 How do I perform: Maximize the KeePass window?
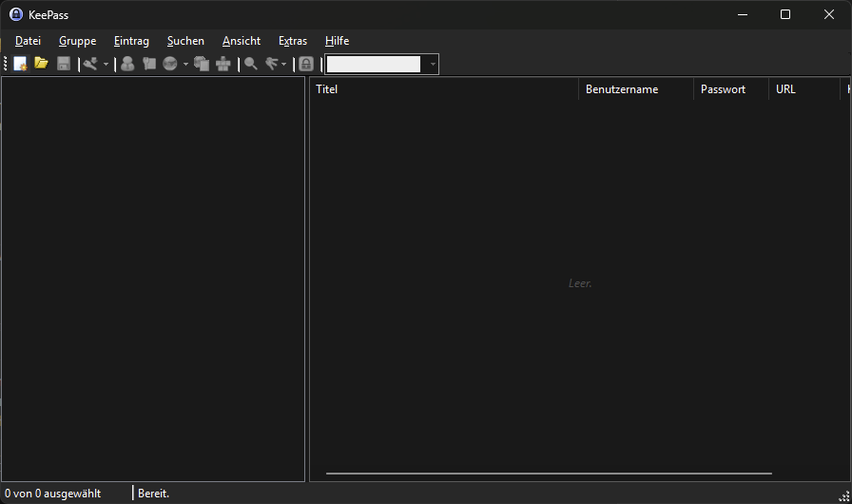coord(785,14)
